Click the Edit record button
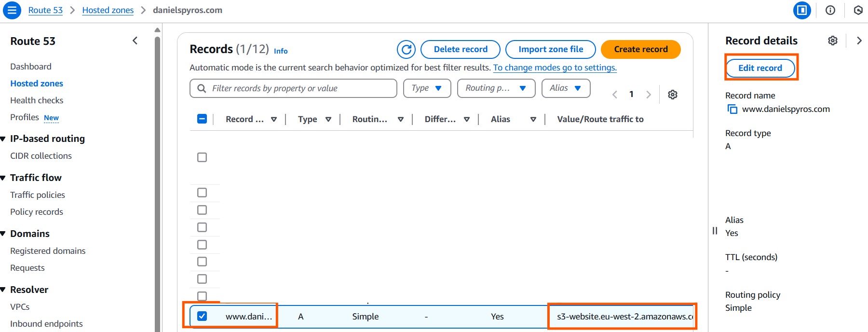Image resolution: width=868 pixels, height=332 pixels. coord(760,68)
